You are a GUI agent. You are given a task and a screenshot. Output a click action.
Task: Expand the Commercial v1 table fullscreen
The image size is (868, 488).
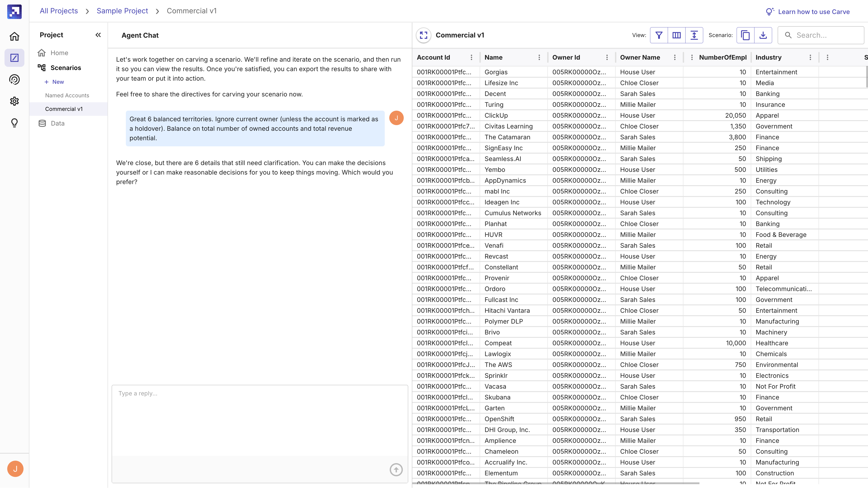pos(424,35)
